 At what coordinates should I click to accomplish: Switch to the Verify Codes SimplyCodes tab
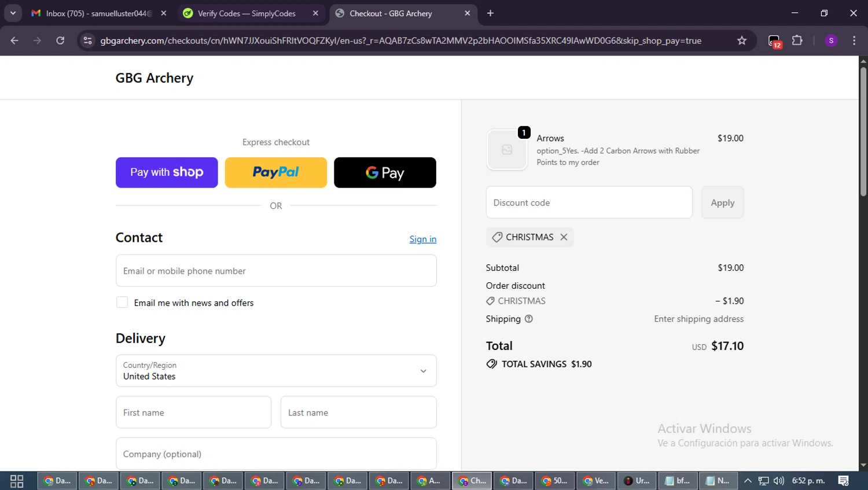246,13
